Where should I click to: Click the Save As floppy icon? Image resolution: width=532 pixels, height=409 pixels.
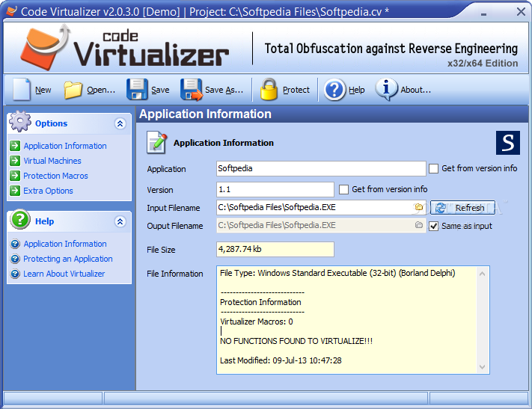[192, 90]
